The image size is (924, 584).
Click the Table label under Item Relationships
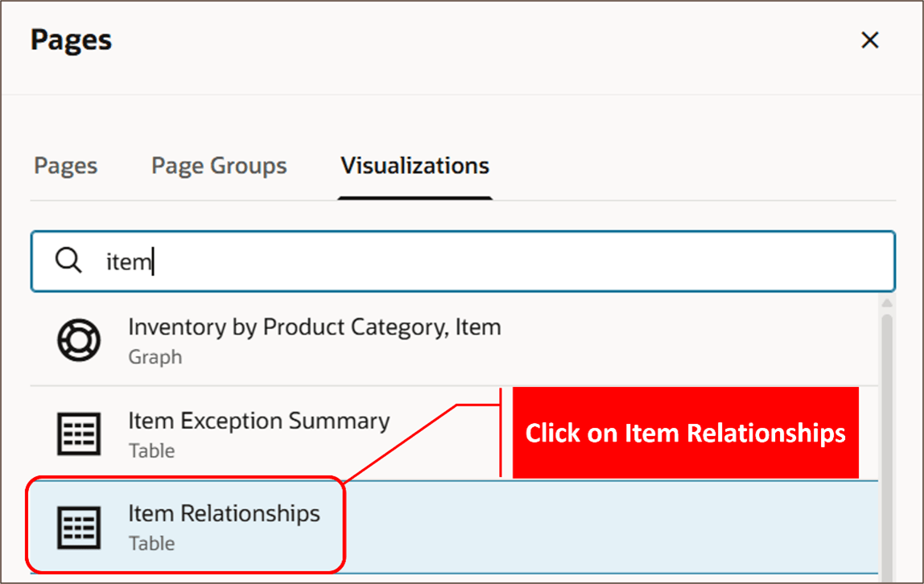152,543
